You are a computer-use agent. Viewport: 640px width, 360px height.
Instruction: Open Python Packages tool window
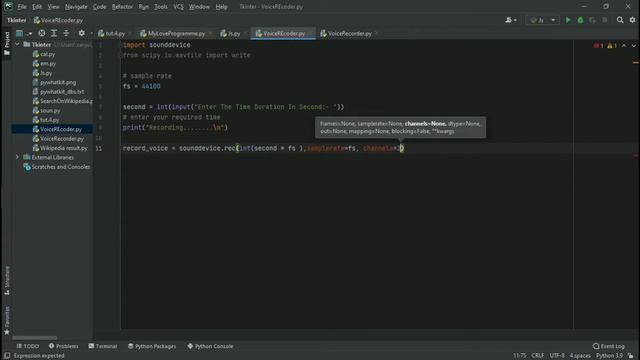pyautogui.click(x=152, y=346)
